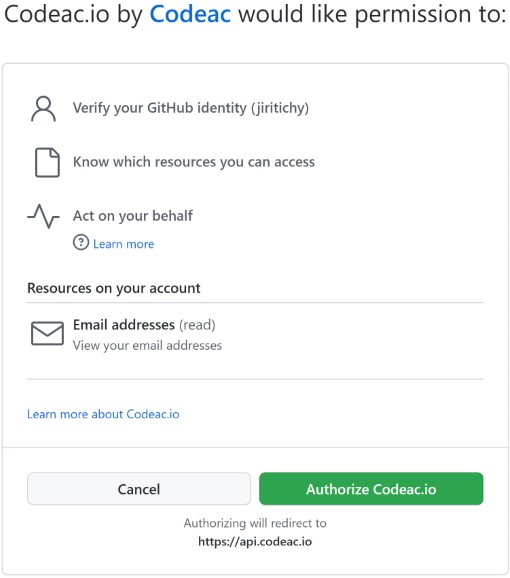
Task: Click the file resources icon
Action: (x=47, y=163)
